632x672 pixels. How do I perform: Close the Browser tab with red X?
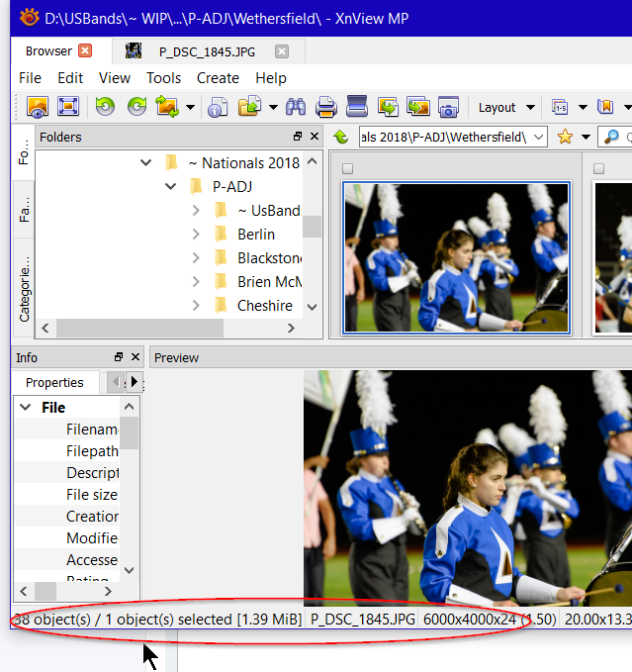tap(85, 50)
